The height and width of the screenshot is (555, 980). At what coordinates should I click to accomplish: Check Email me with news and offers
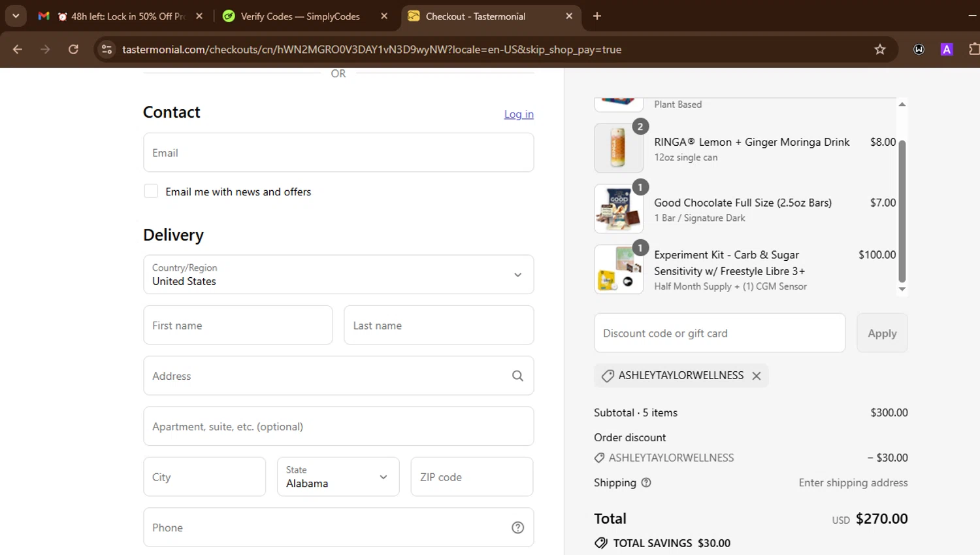click(x=151, y=191)
